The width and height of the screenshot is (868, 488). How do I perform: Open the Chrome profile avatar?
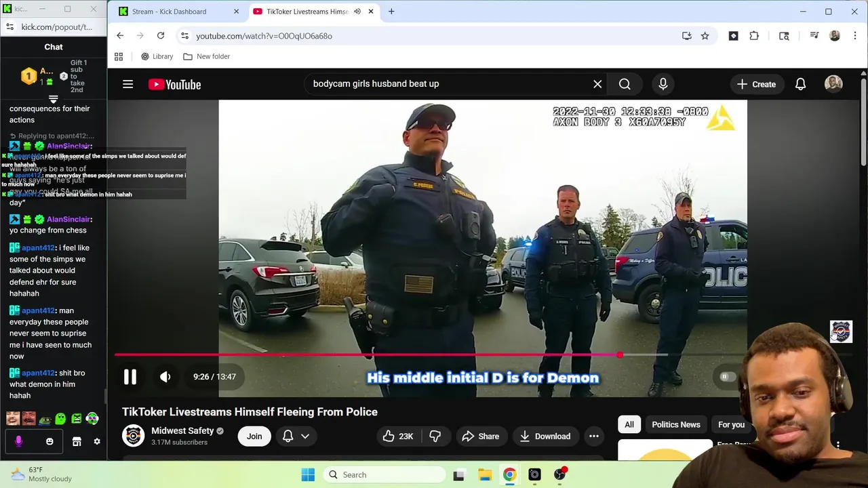tap(835, 36)
